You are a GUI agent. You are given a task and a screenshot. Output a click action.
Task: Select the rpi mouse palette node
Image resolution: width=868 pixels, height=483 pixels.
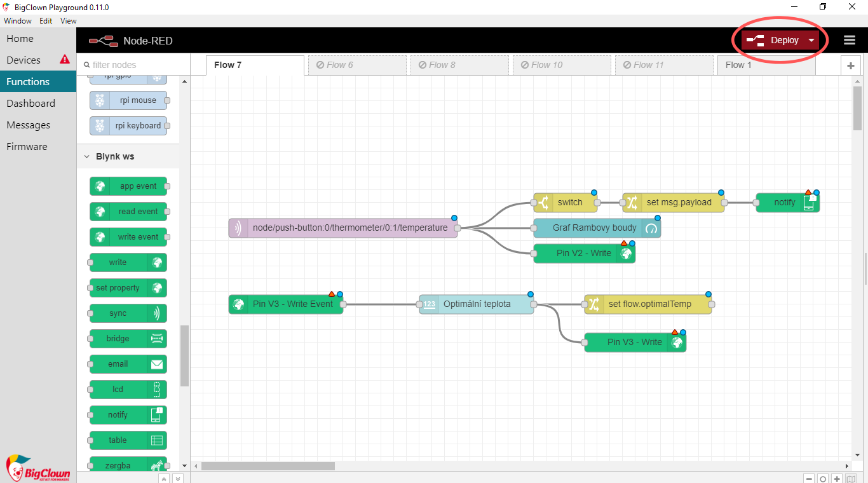tap(128, 100)
